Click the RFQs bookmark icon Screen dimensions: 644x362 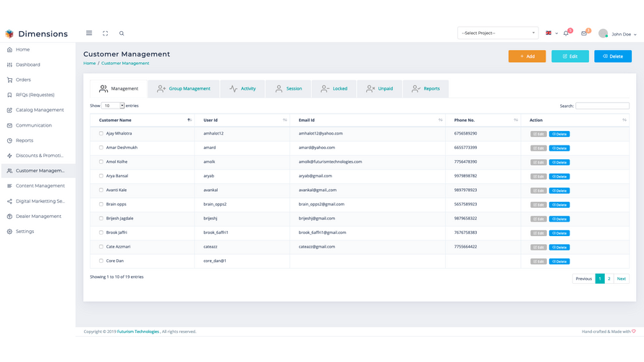pyautogui.click(x=9, y=95)
